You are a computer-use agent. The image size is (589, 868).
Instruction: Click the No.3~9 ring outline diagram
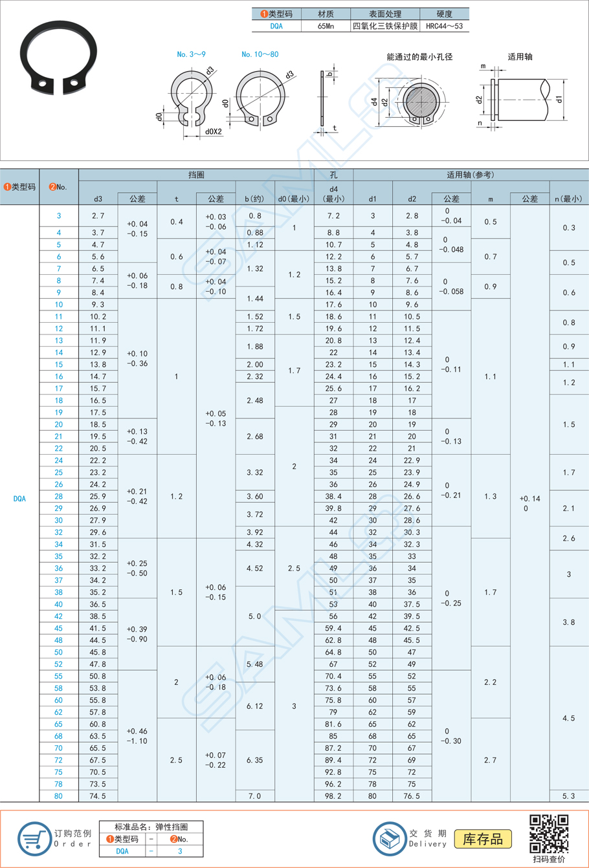pyautogui.click(x=190, y=100)
